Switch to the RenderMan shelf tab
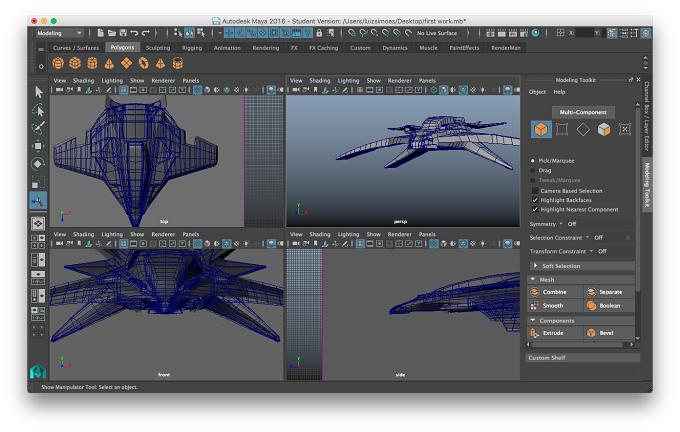The image size is (680, 432). coord(506,48)
